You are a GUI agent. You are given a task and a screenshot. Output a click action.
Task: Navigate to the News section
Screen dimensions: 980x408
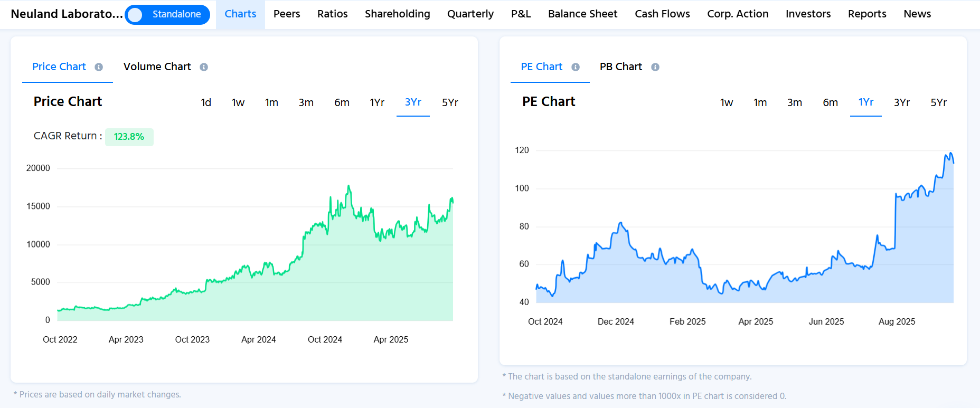(x=917, y=14)
